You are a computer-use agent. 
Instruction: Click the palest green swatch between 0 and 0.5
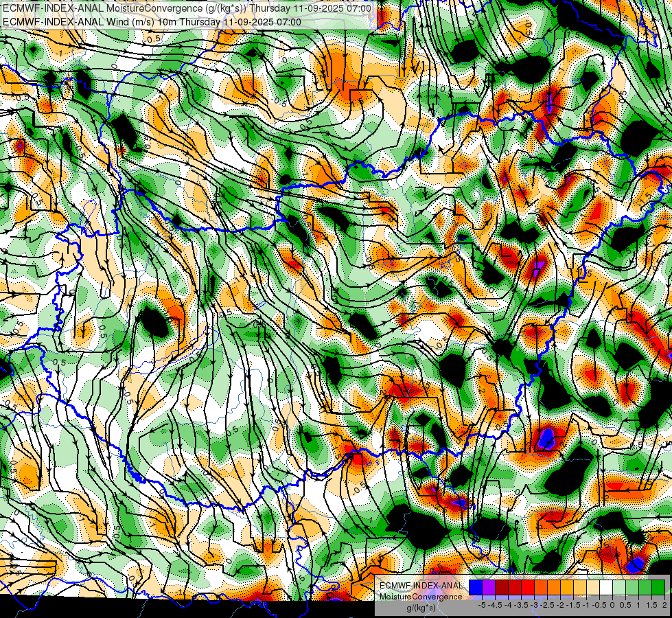coord(619,588)
